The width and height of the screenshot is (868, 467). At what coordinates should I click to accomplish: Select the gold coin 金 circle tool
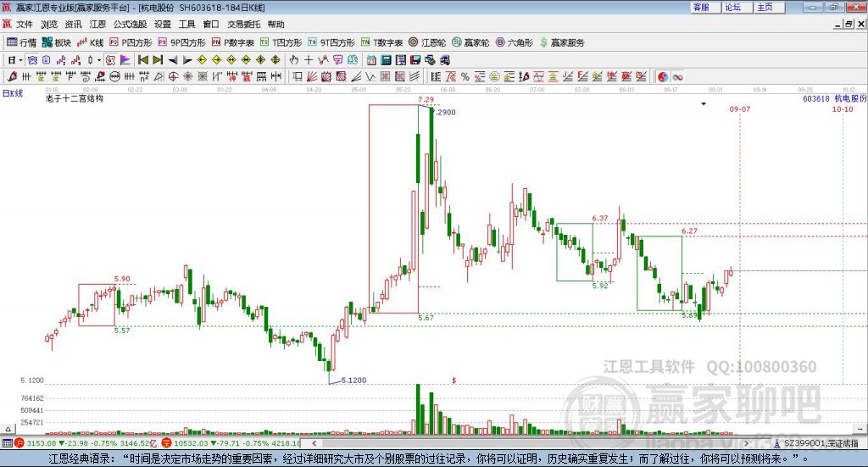(x=494, y=77)
